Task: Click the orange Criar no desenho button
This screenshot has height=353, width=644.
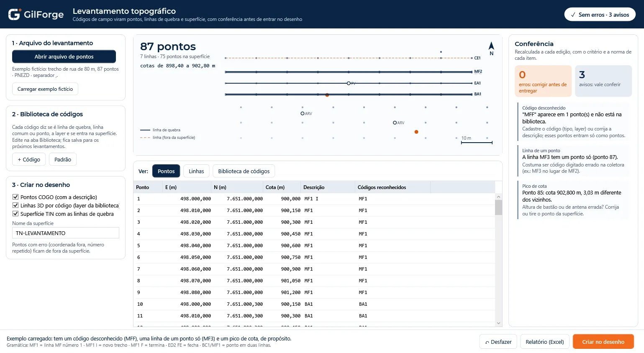Action: pos(603,342)
